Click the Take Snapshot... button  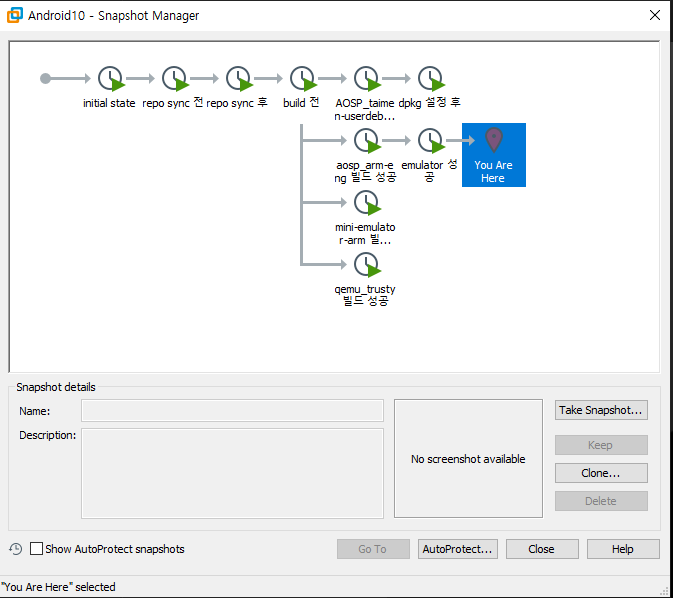(x=601, y=410)
